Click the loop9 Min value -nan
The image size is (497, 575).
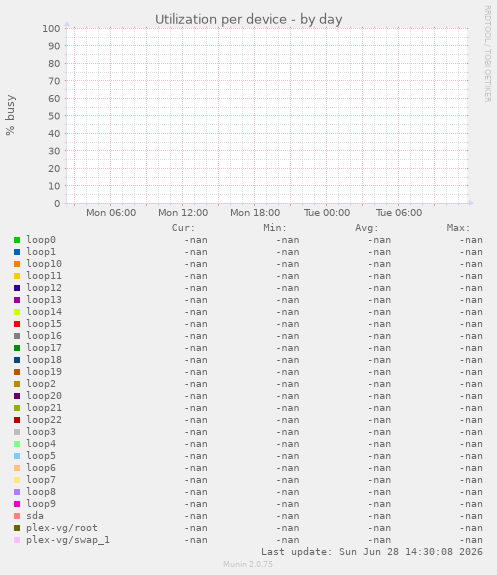click(x=288, y=504)
